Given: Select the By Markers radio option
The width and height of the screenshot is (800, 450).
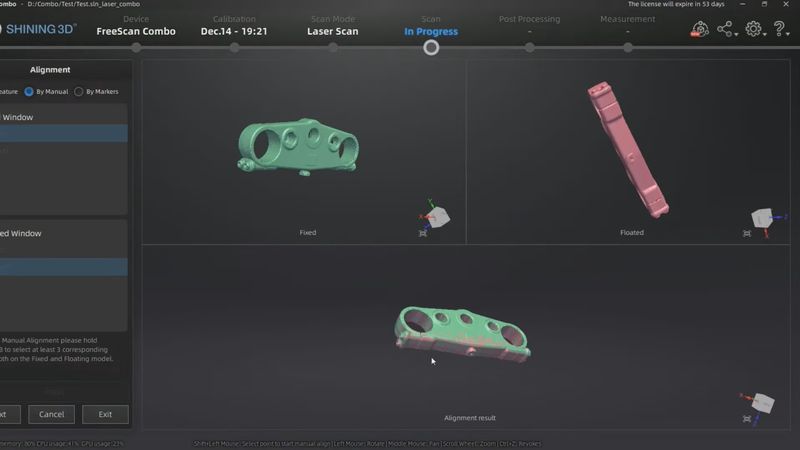Looking at the screenshot, I should (x=79, y=91).
